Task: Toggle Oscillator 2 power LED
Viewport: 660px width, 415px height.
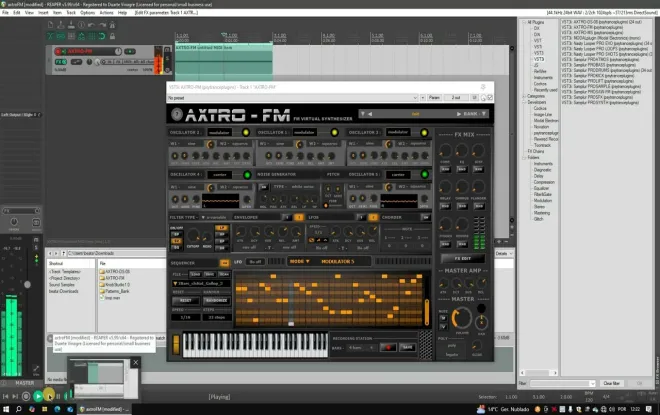Action: click(246, 133)
